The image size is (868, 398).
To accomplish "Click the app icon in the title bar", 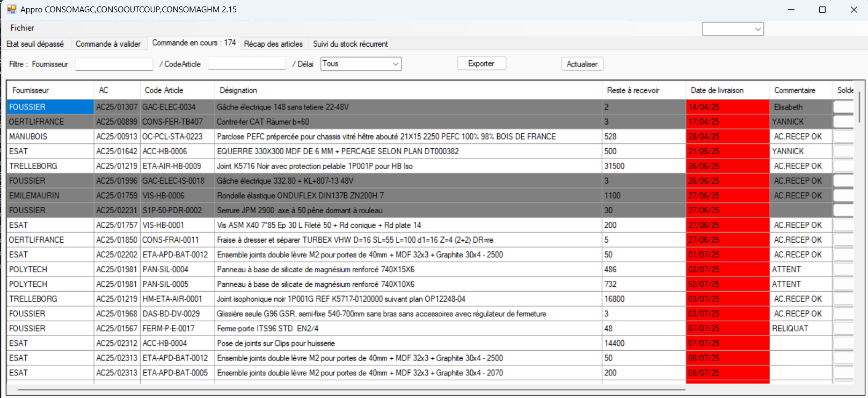I will [x=11, y=9].
